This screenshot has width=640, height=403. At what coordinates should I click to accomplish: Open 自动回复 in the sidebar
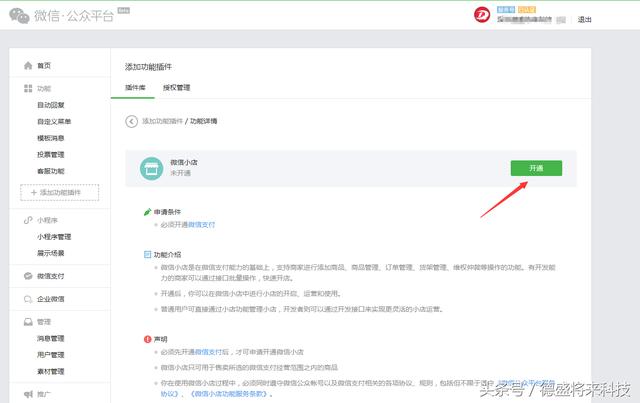click(x=52, y=104)
